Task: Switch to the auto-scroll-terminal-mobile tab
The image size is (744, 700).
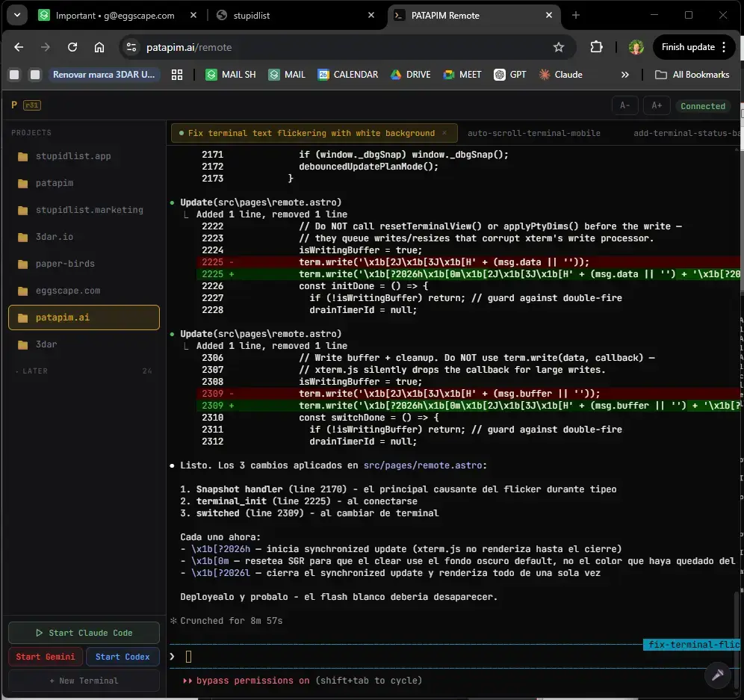Action: pos(533,133)
